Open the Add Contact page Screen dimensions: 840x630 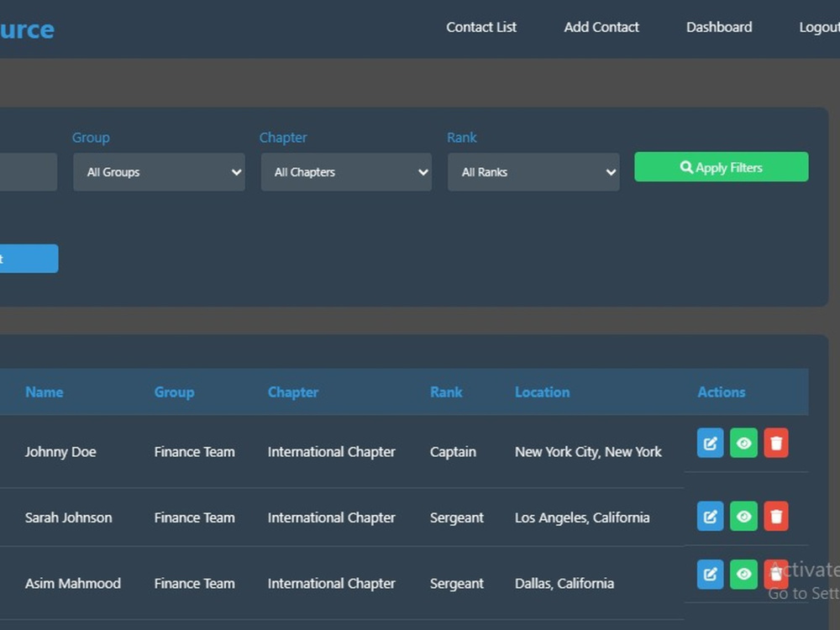[x=601, y=28]
